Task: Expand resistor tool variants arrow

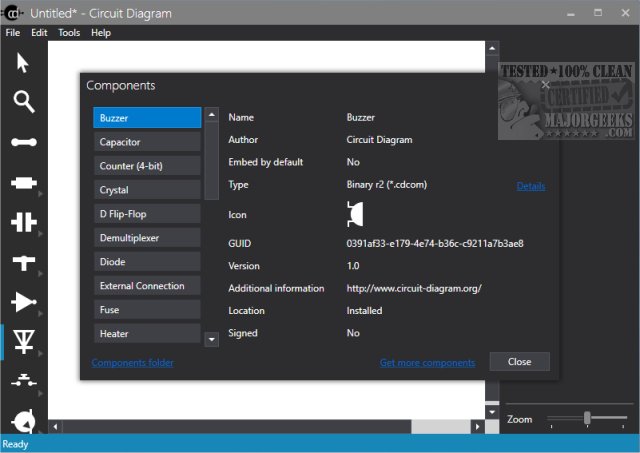Action: pos(40,194)
